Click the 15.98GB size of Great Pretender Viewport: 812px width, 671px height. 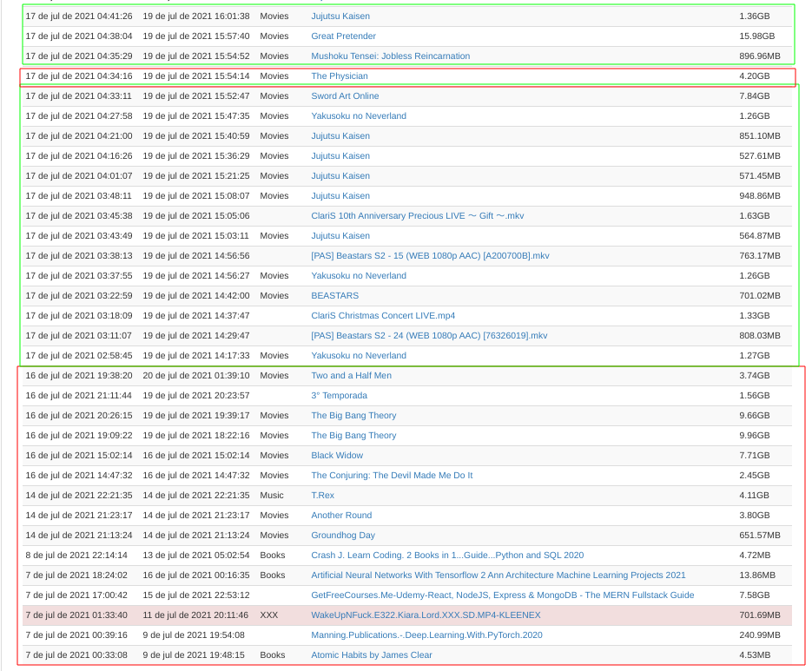pos(757,36)
